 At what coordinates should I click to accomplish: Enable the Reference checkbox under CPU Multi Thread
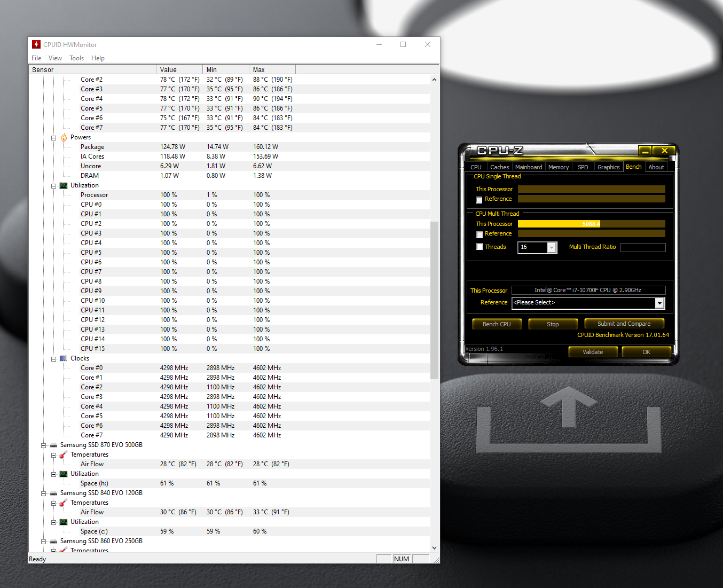pos(479,234)
